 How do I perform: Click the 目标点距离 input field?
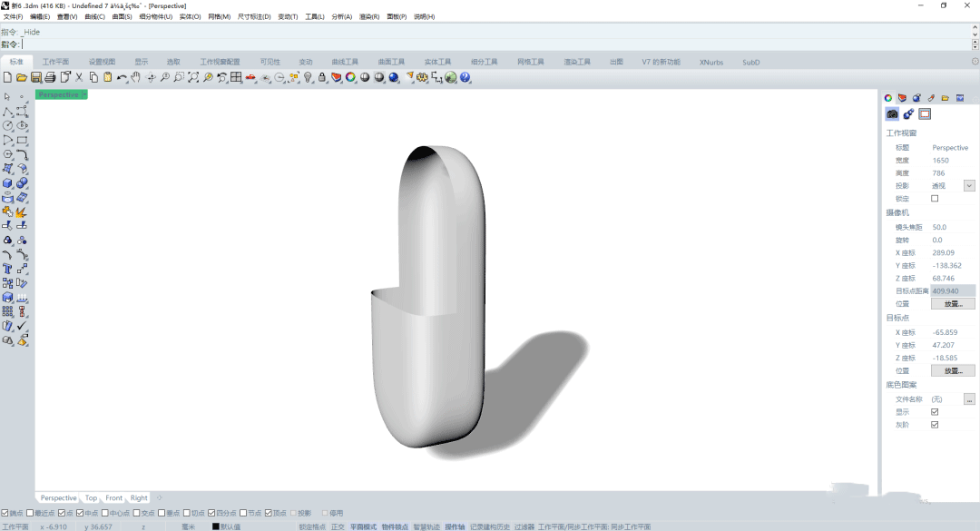tap(951, 290)
